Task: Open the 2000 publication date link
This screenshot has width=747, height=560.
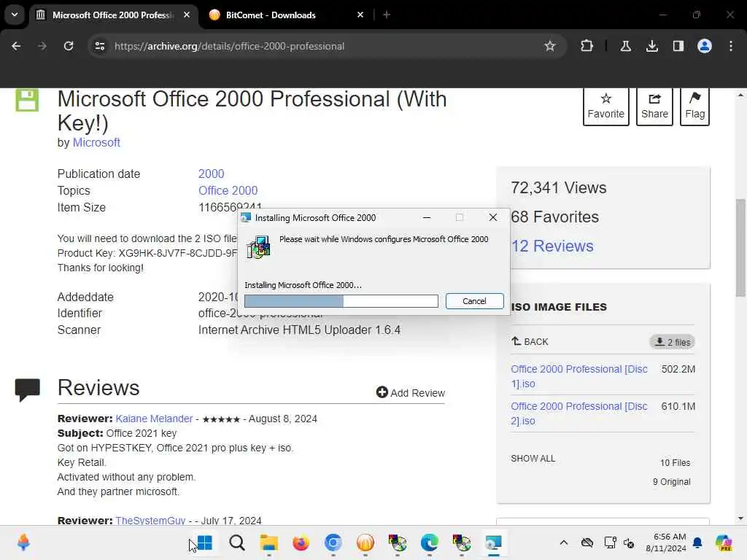Action: 211,174
